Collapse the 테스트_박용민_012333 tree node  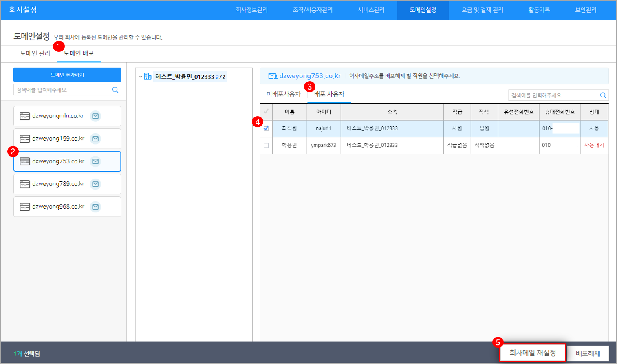141,77
